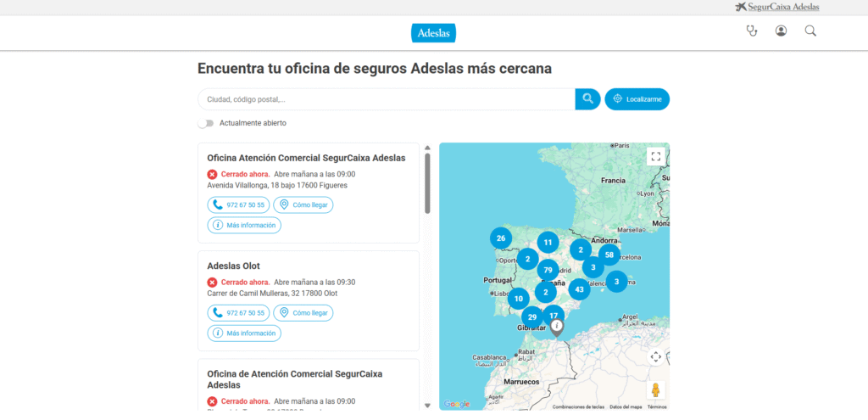Click the Localizarme button
The image size is (868, 420).
point(637,99)
